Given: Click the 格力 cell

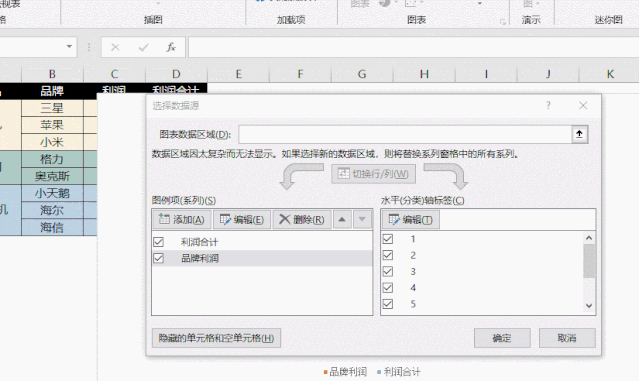Looking at the screenshot, I should click(x=52, y=159).
